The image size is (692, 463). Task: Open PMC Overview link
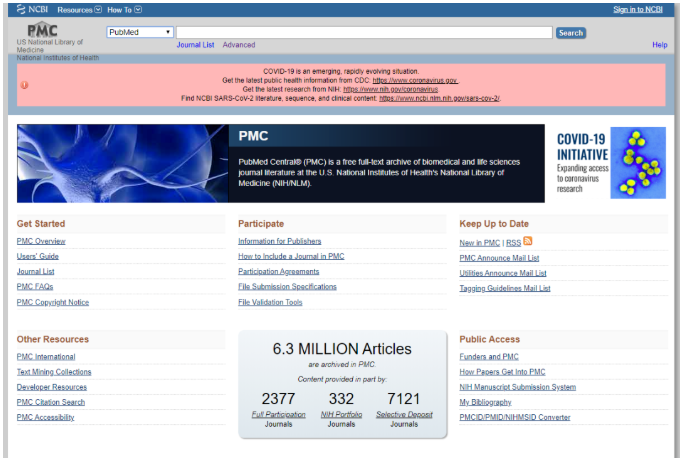tap(41, 241)
